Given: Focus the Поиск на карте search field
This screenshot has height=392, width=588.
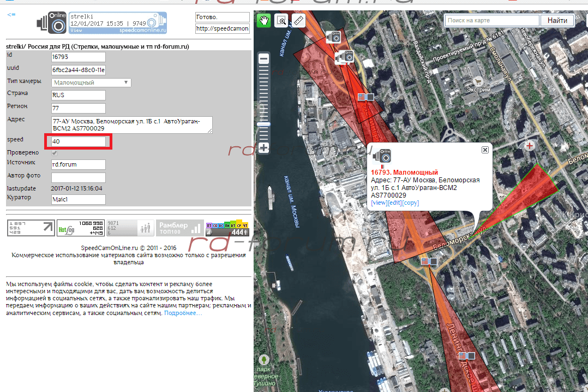Looking at the screenshot, I should pos(491,21).
